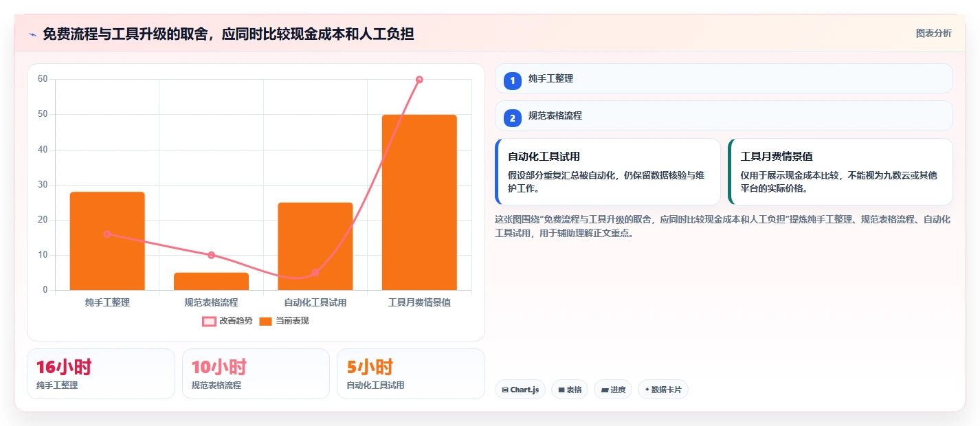Click y-axis value 30

43,185
